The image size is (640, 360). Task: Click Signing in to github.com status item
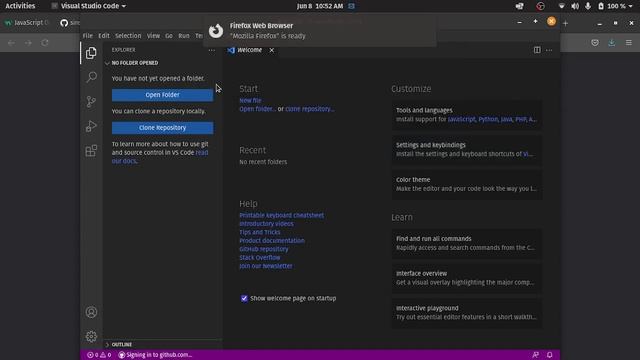pyautogui.click(x=155, y=355)
